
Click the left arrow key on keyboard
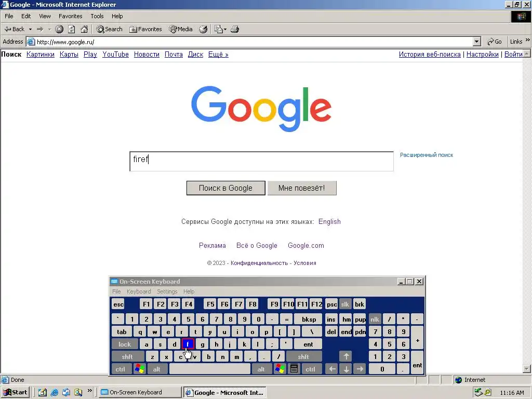coord(332,369)
